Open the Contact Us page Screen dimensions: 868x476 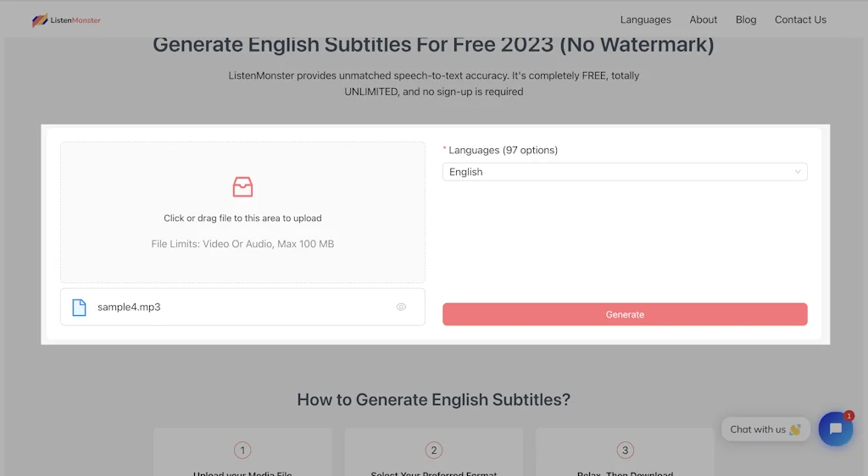800,19
